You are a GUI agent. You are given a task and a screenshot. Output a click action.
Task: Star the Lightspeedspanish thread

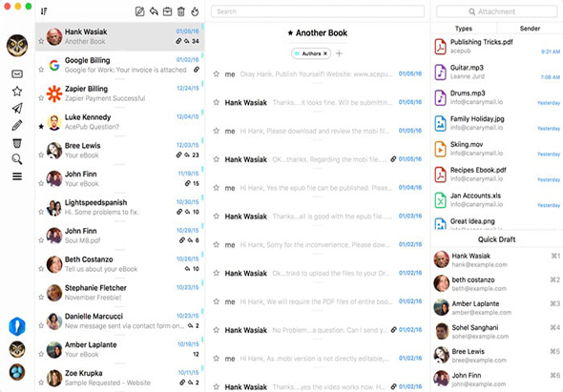41,212
